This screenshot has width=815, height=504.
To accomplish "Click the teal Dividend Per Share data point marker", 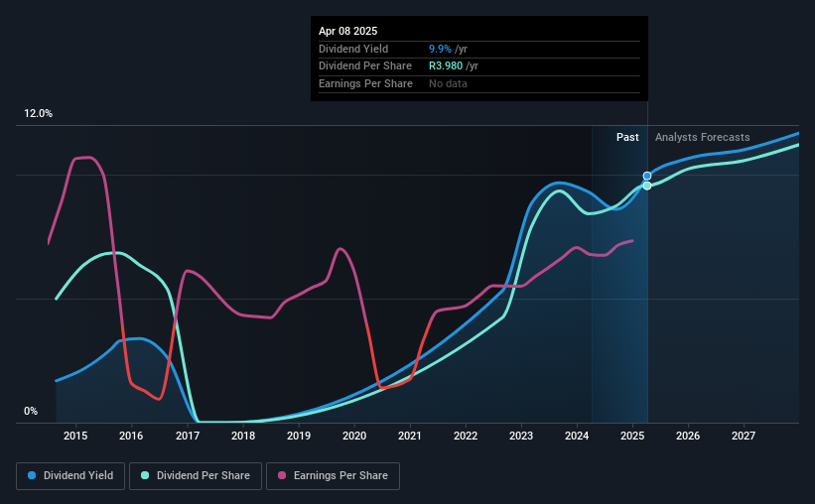I will pos(647,186).
